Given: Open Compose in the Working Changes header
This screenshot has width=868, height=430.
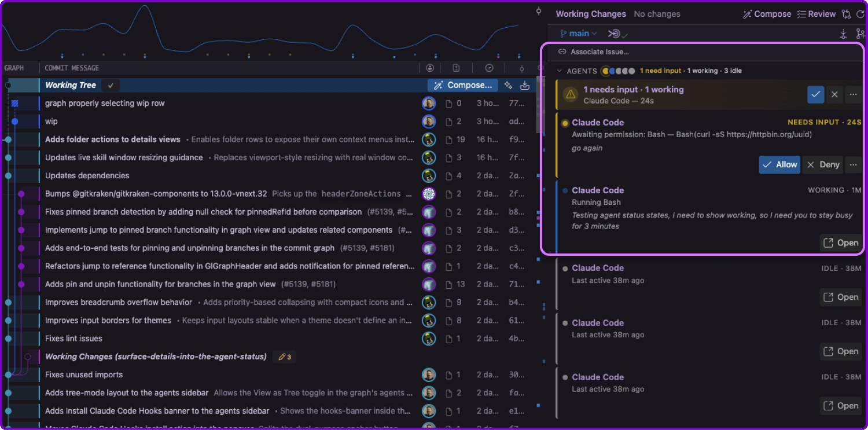Looking at the screenshot, I should (x=767, y=14).
